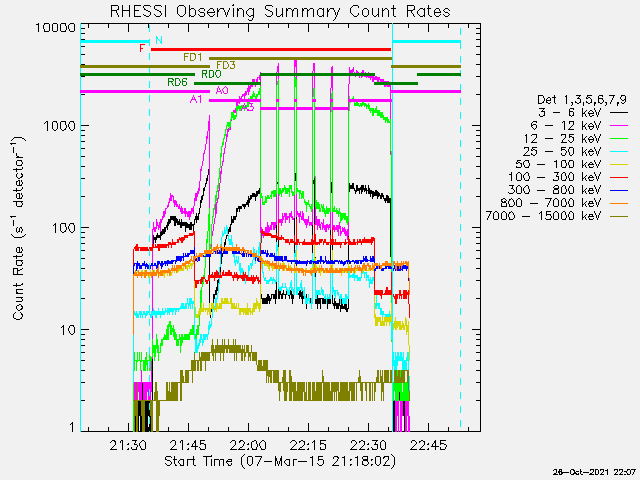Click the '22:15' x-axis tick label
The width and height of the screenshot is (640, 480).
click(309, 445)
